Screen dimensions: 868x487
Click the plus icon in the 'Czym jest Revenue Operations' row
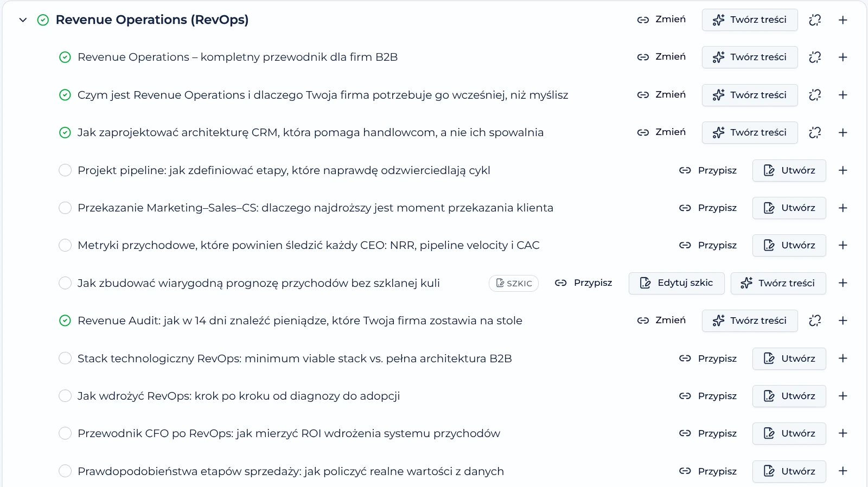point(843,95)
